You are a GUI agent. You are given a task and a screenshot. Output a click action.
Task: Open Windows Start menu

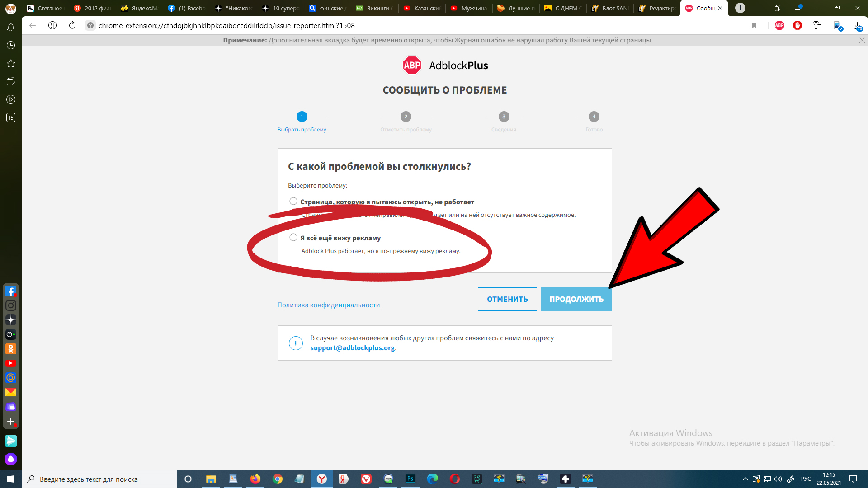coord(11,479)
